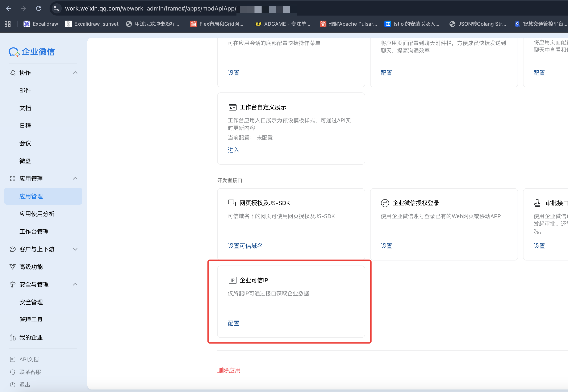Click the IP icon on 企业可信IP card

click(233, 280)
